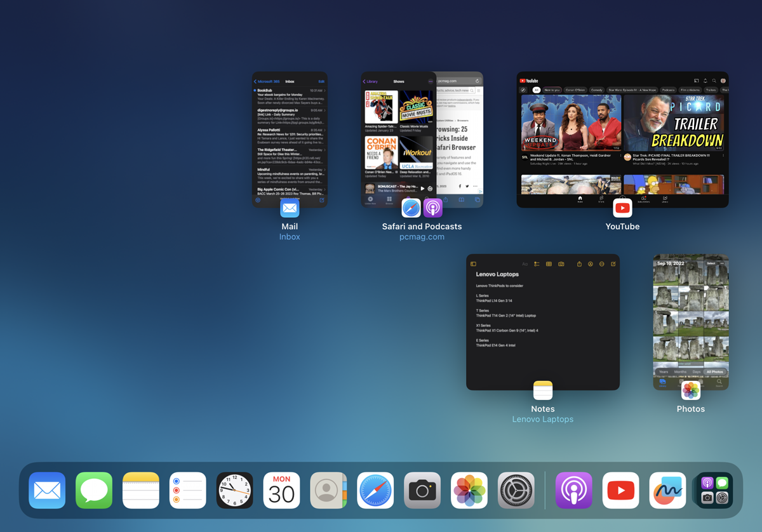Play the BONUSCAST episode in the mini player
Viewport: 762px width, 532px height.
coord(422,189)
